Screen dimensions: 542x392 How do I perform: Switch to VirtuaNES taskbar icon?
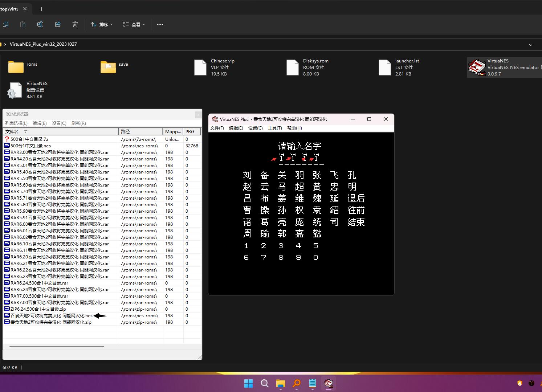329,383
